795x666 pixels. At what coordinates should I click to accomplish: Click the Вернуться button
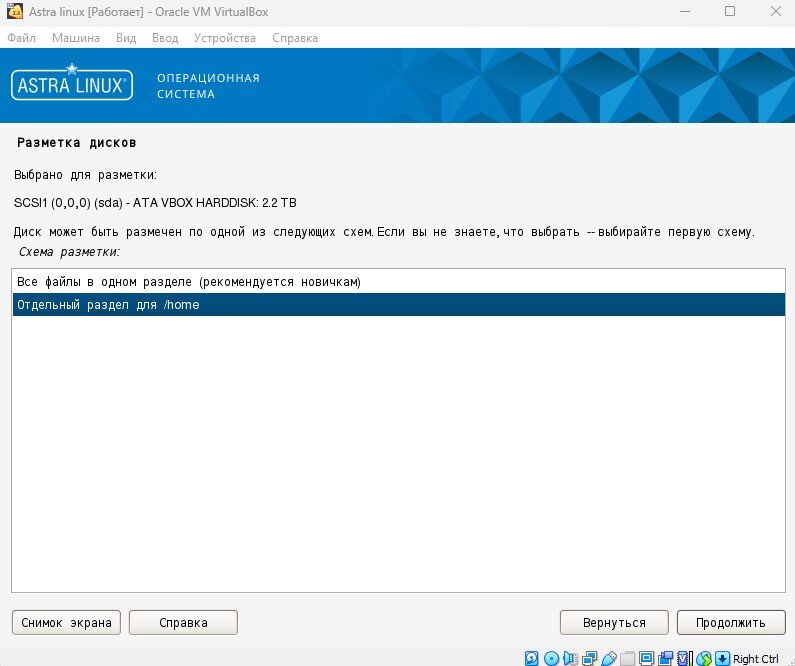tap(614, 622)
